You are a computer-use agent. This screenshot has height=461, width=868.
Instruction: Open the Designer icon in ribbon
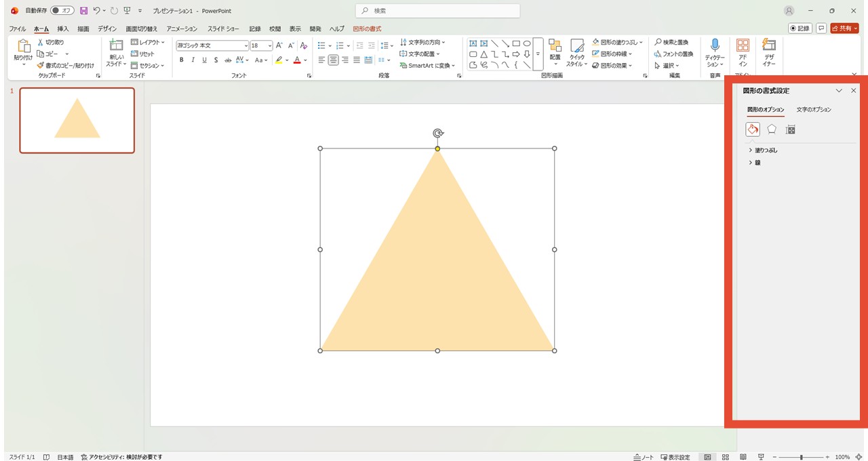[768, 46]
